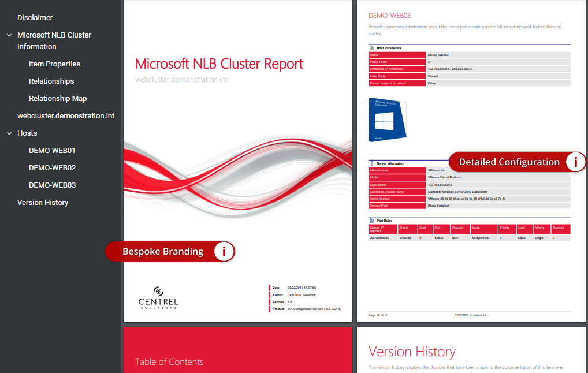
Task: Collapse the Microsoft NLB Cluster Information section
Action: tap(9, 35)
